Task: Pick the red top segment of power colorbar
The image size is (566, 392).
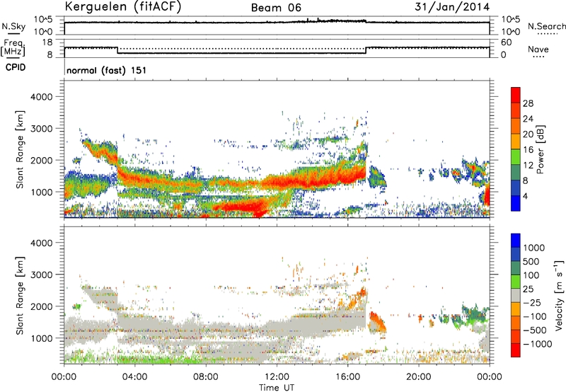Action: coord(516,95)
